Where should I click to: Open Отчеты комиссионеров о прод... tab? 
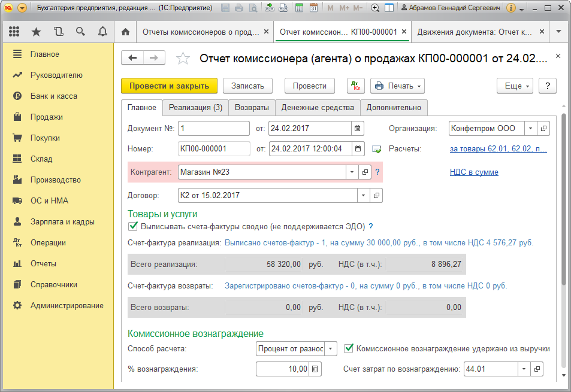pos(201,32)
